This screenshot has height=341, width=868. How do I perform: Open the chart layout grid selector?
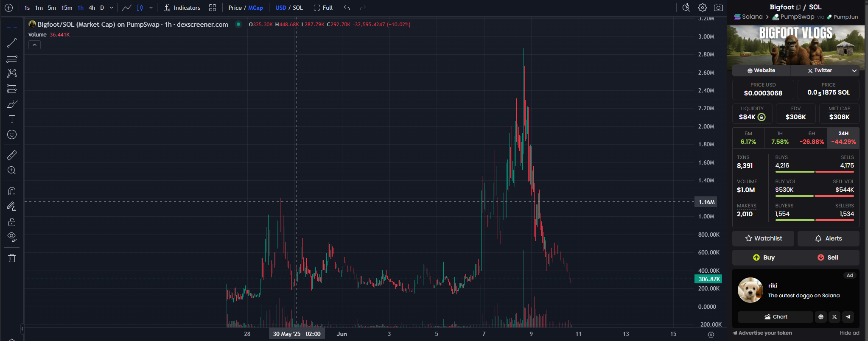tap(213, 8)
